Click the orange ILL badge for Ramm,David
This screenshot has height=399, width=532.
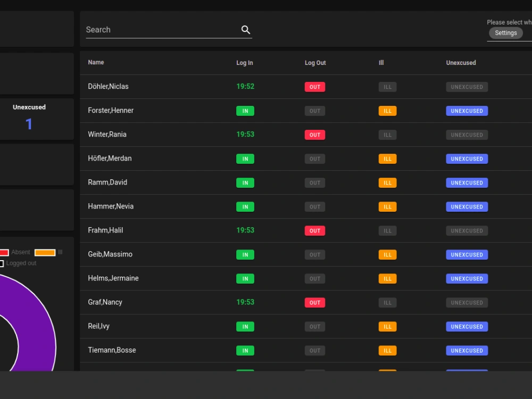click(387, 182)
